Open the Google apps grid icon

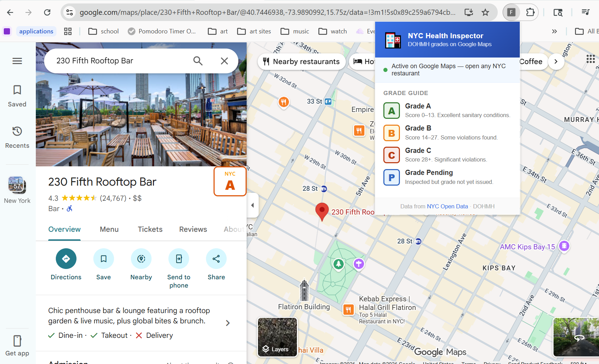click(590, 59)
